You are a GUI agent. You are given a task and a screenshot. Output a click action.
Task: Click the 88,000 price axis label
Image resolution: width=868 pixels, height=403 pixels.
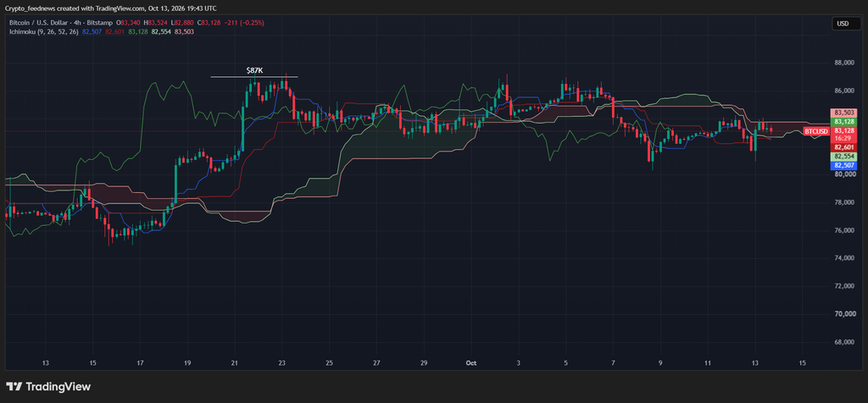click(x=844, y=63)
